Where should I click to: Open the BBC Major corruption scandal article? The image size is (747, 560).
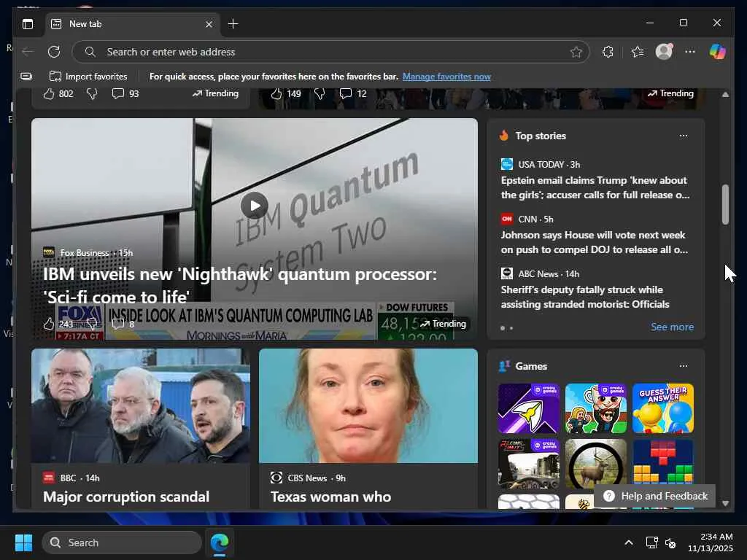coord(126,497)
